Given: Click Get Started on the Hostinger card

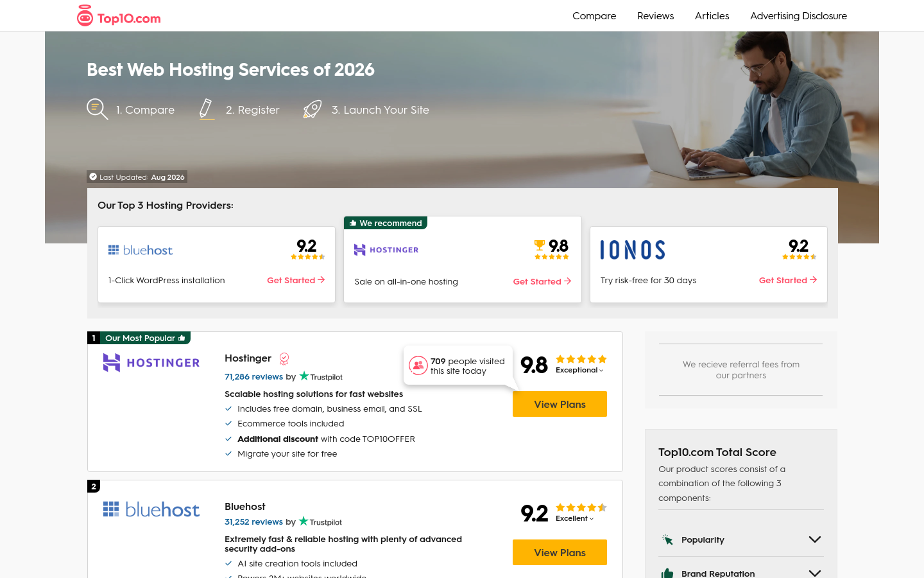Looking at the screenshot, I should coord(542,281).
